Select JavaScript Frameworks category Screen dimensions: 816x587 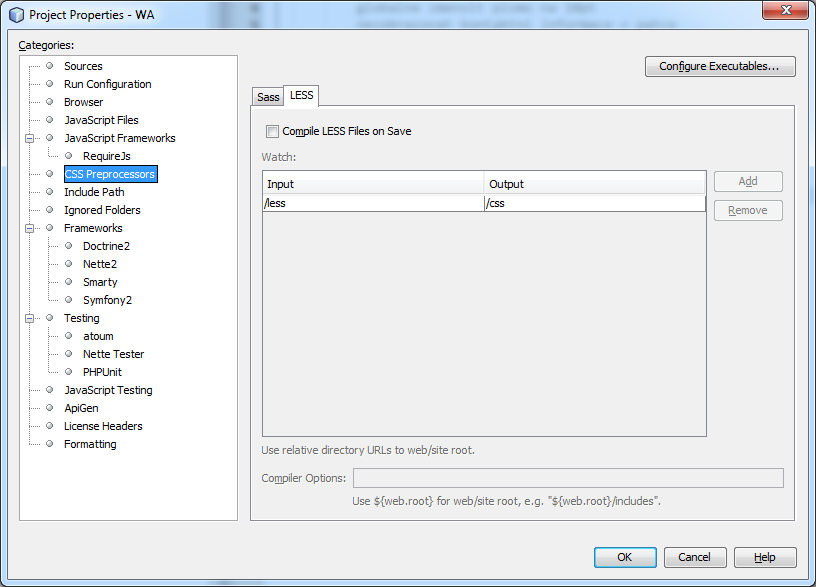coord(120,138)
